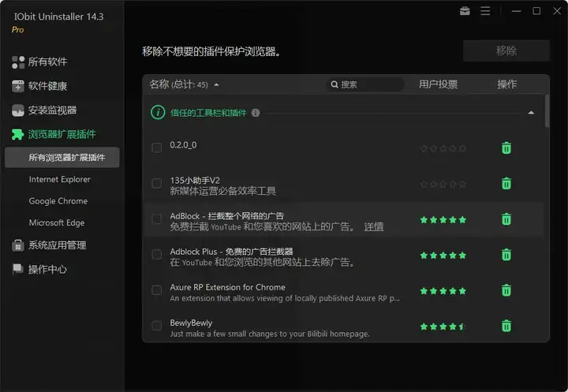Tick the Adblock Plus checkbox
Viewport: 568px width, 392px height.
156,254
